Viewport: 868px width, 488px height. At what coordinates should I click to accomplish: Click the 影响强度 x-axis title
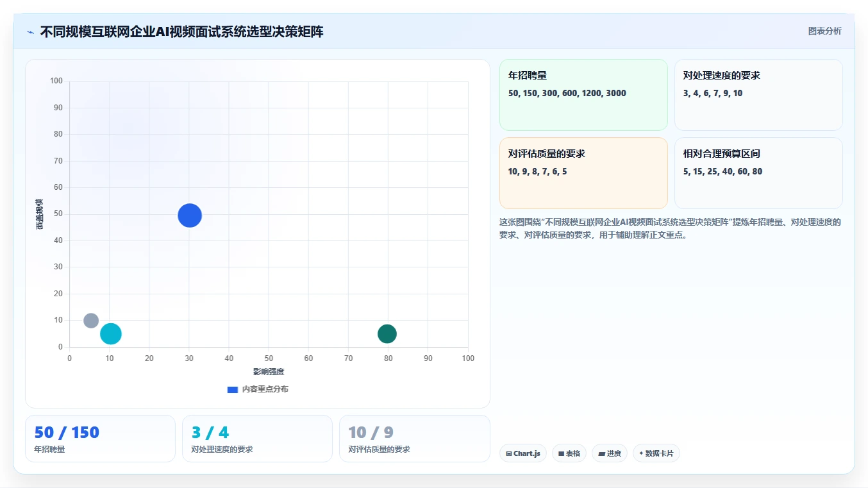[269, 372]
